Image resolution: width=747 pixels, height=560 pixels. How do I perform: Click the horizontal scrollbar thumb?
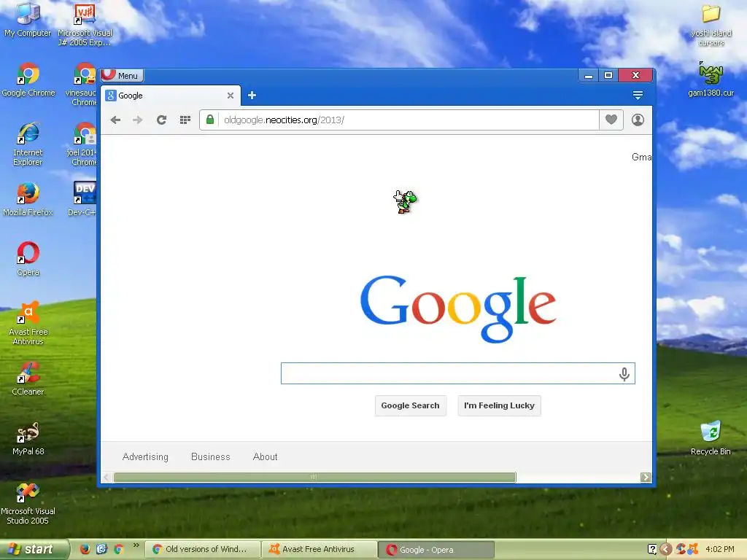(x=314, y=477)
